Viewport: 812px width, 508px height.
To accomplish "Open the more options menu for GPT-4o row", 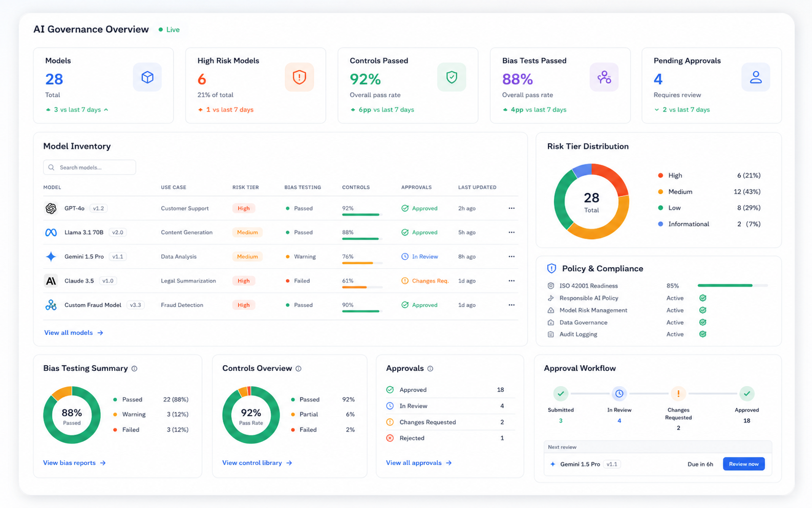I will [511, 208].
